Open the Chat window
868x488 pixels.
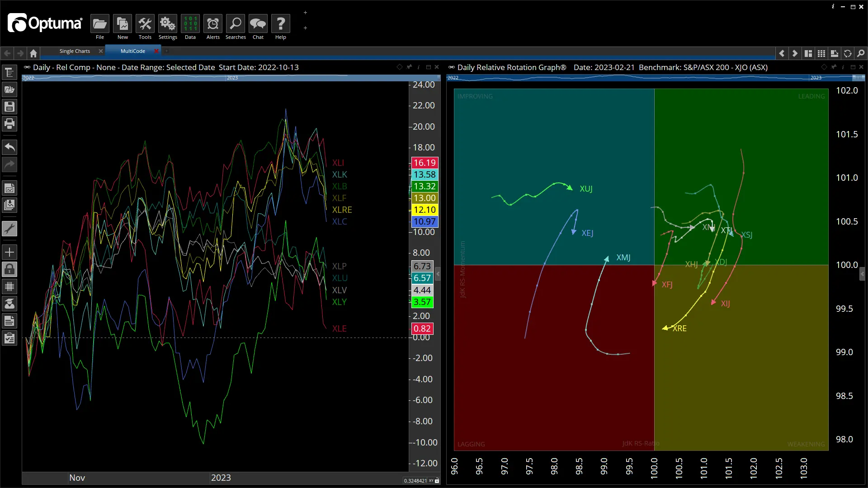[x=258, y=24]
